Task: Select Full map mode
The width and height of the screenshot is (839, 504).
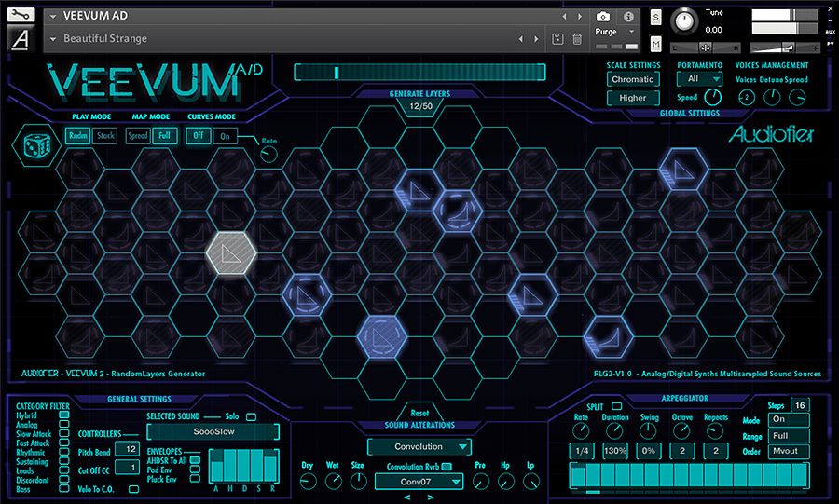Action: (165, 136)
